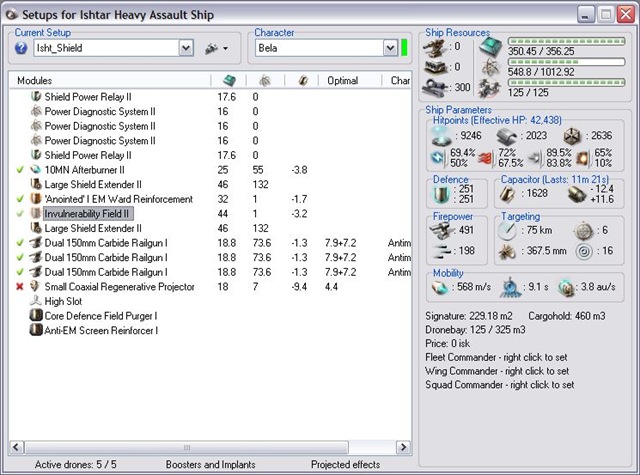Click the thermal resistance flame icon
Image resolution: width=640 pixels, height=475 pixels.
click(x=486, y=158)
